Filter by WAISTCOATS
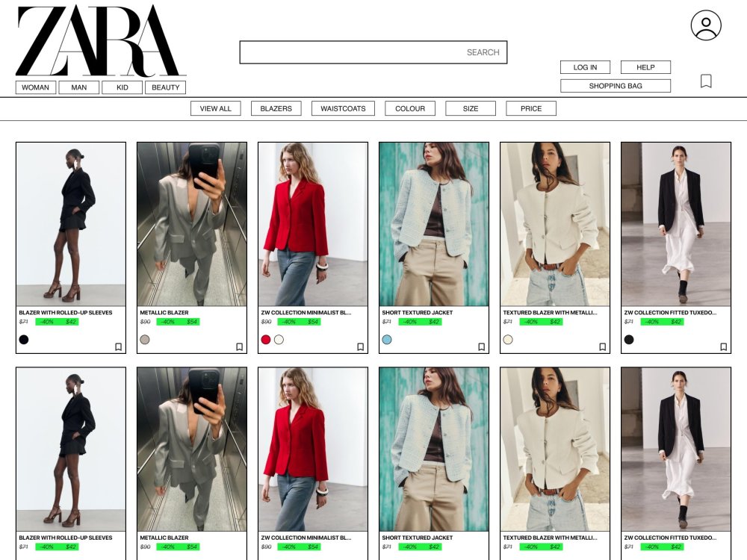Image resolution: width=747 pixels, height=560 pixels. coord(343,108)
